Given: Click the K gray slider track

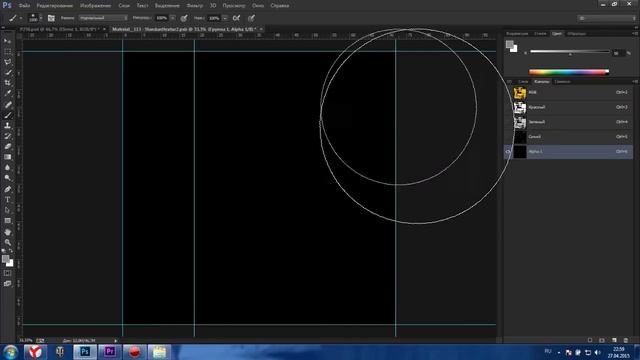Looking at the screenshot, I should [x=569, y=51].
